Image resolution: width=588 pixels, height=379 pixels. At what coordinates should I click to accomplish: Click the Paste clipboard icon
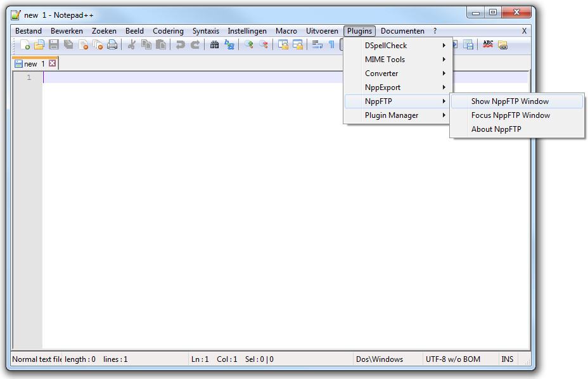(160, 44)
